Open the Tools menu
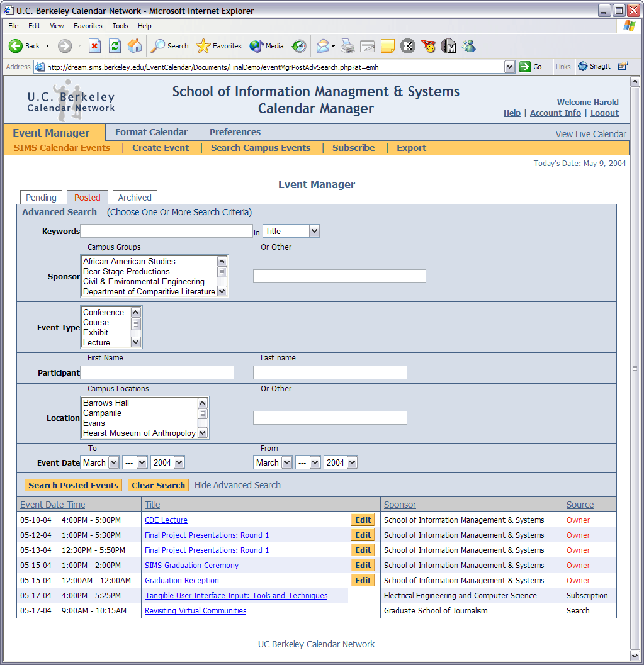Screen dimensions: 644x665 point(120,26)
